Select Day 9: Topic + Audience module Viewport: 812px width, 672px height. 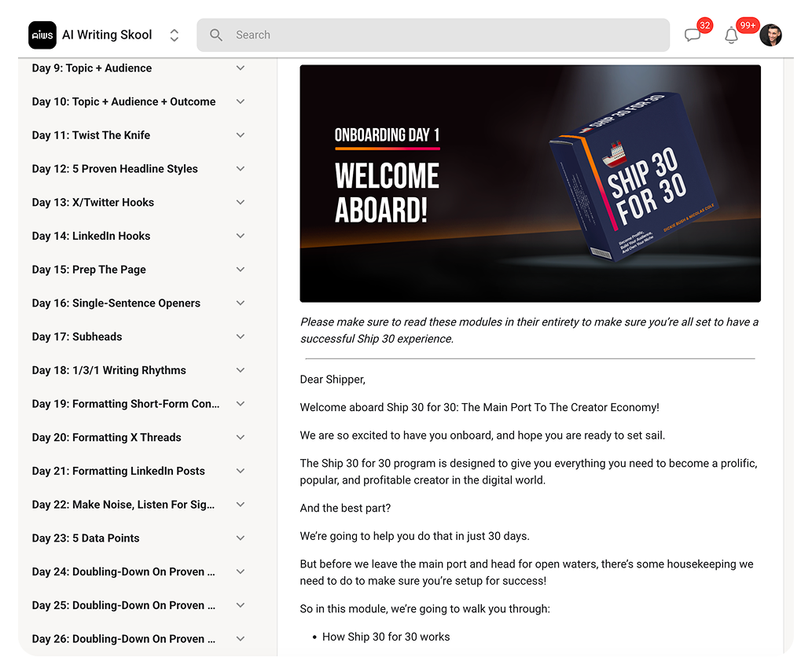(x=92, y=68)
